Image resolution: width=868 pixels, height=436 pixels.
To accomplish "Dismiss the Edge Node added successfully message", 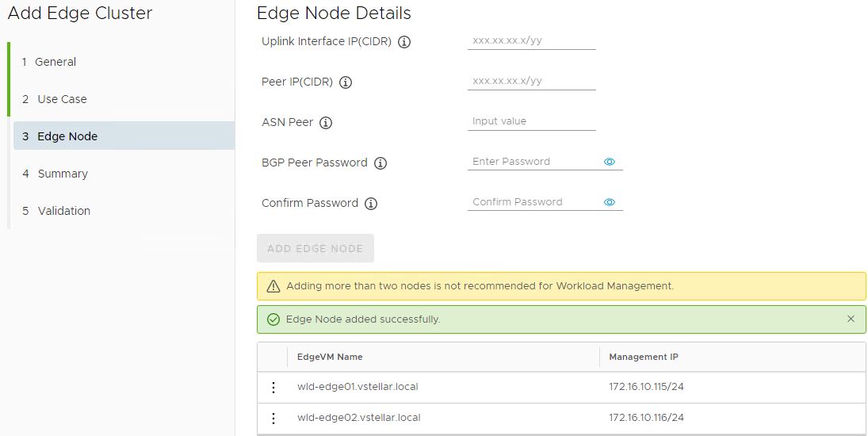I will 851,319.
